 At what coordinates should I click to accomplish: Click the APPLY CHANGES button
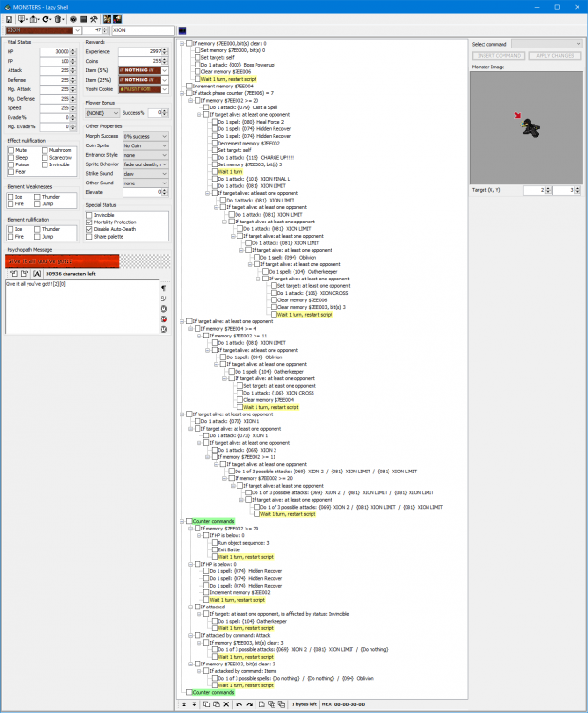click(555, 55)
